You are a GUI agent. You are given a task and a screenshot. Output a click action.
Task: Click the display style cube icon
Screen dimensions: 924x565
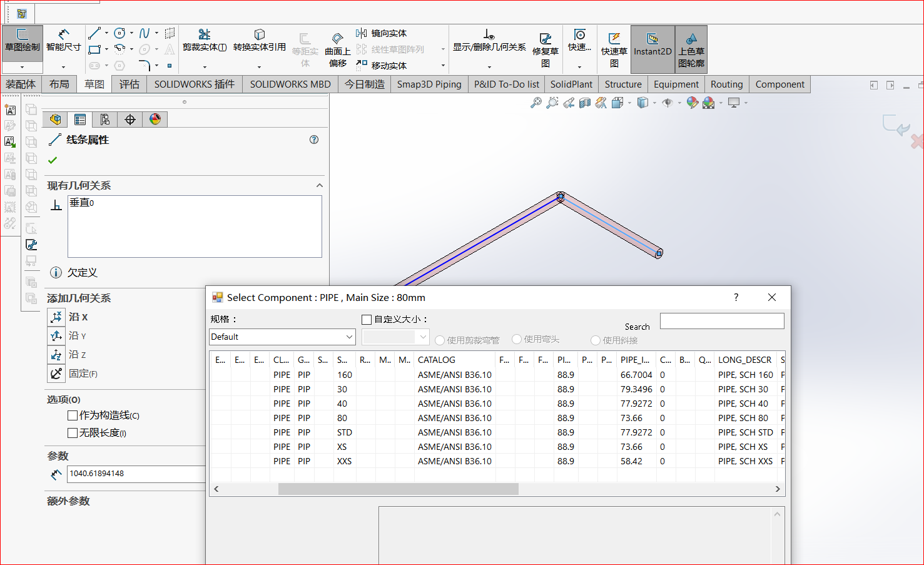[642, 103]
